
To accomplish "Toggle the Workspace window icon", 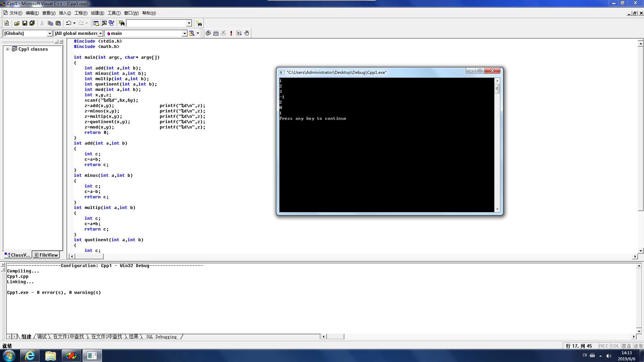I will pos(96,23).
